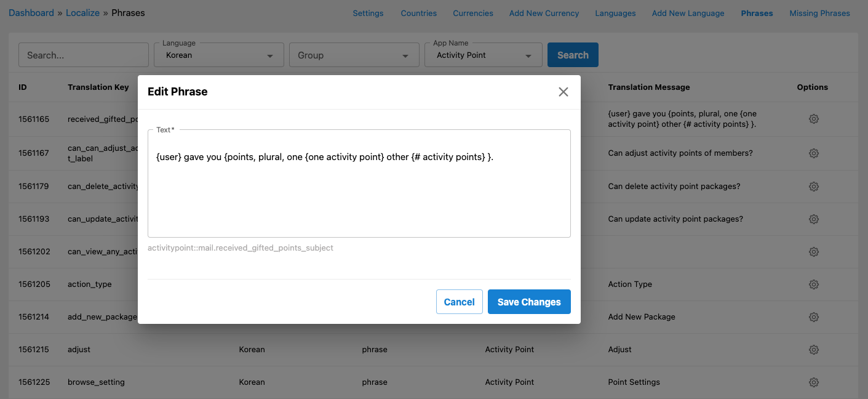Open the Group dropdown
The width and height of the screenshot is (868, 399).
354,55
